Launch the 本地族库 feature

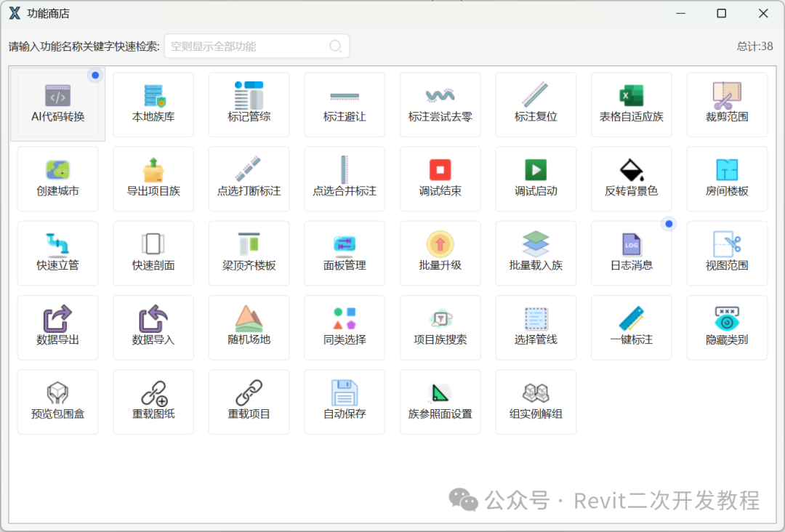[153, 105]
